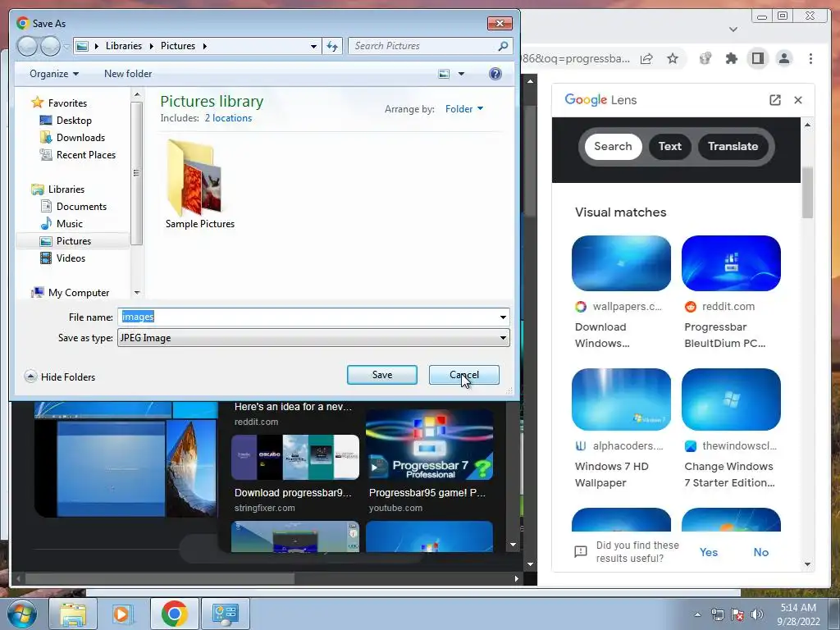
Task: Select Music library
Action: [70, 223]
